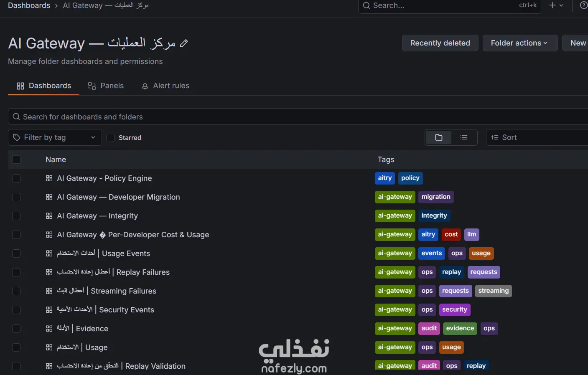Click the Tags column header
Image resolution: width=588 pixels, height=375 pixels.
[386, 160]
